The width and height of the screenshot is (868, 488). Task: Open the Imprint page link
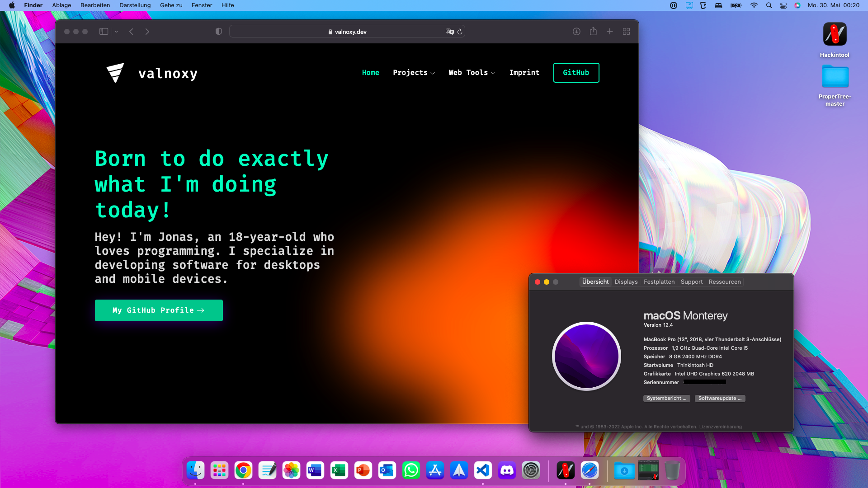(524, 73)
